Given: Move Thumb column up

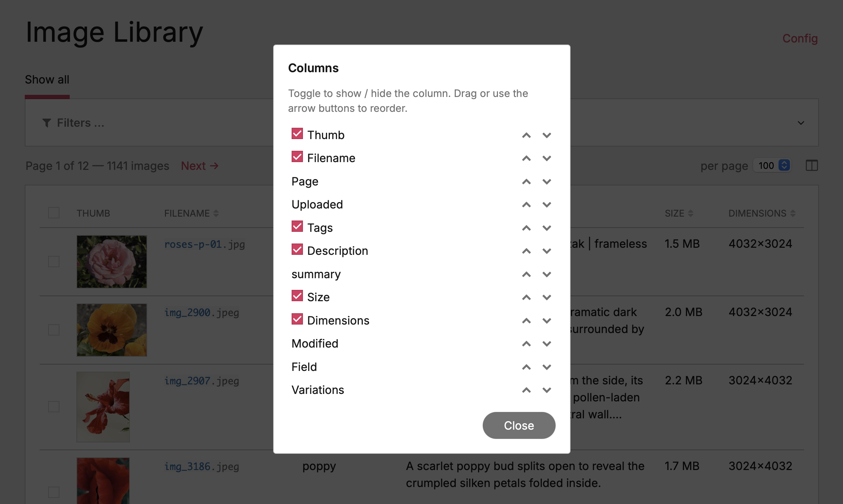Looking at the screenshot, I should pyautogui.click(x=526, y=135).
